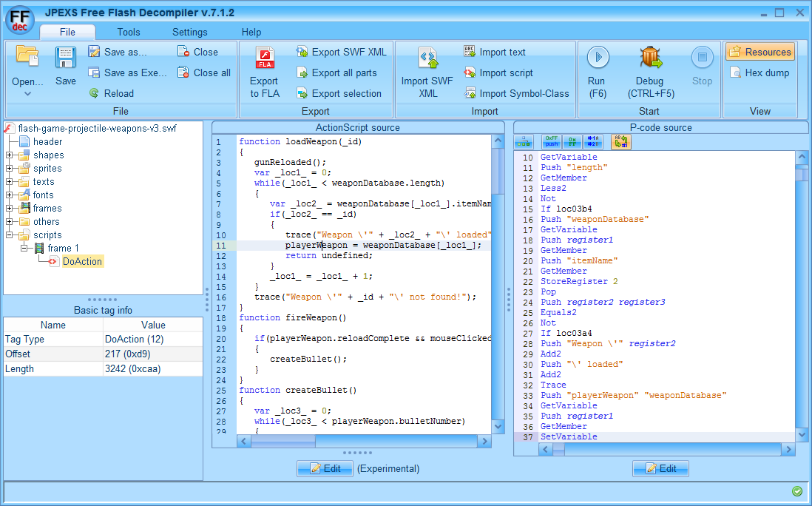Click Edit button under P-code source
Viewport: 812px width, 506px height.
[661, 469]
